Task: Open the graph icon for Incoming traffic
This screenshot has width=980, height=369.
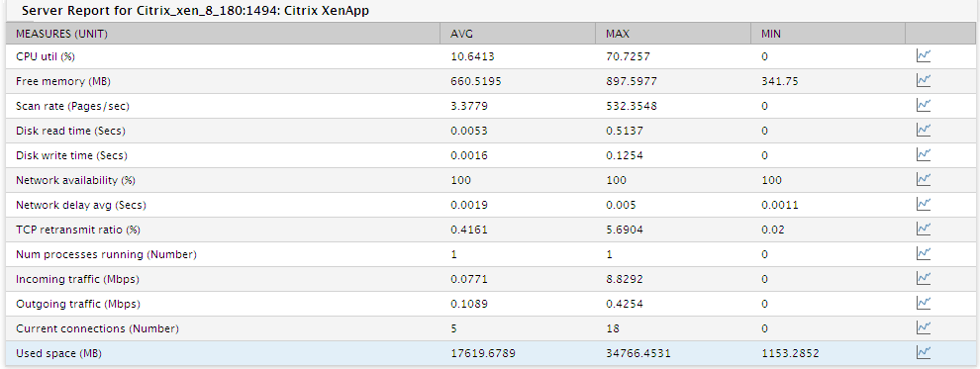Action: click(x=924, y=278)
